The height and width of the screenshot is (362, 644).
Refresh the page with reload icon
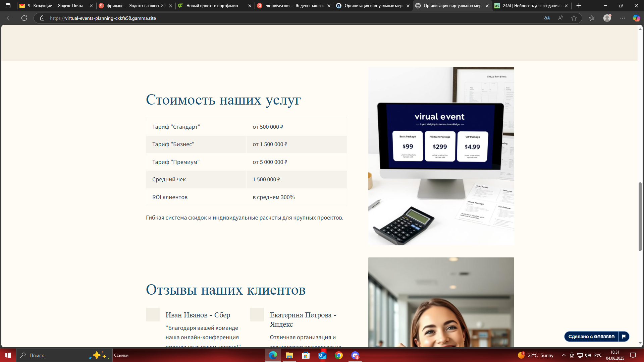[24, 18]
